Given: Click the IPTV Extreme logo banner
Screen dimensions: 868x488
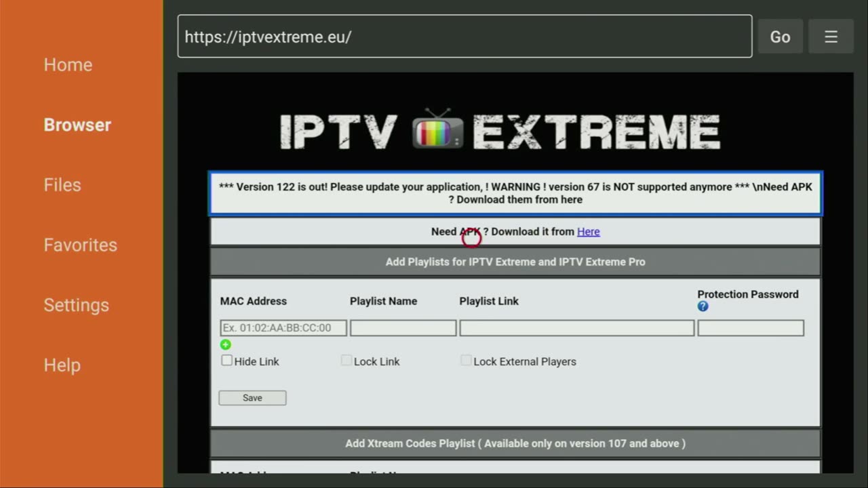Looking at the screenshot, I should [500, 130].
